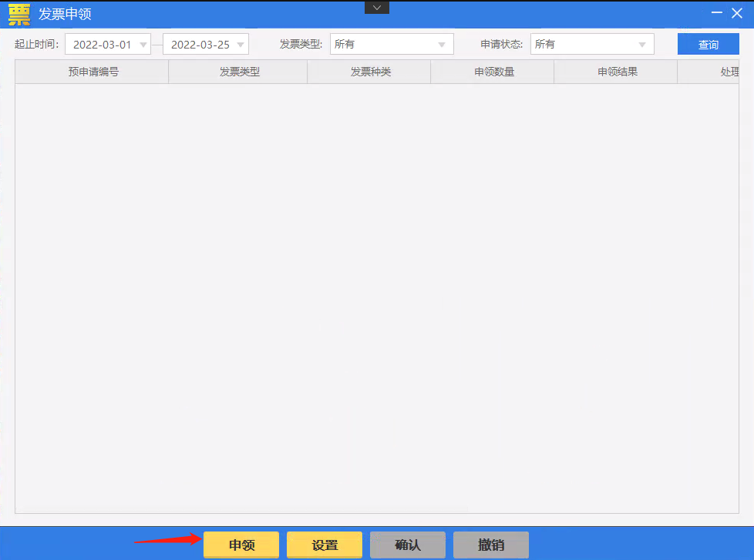Minimize the 发票申领 window

click(x=716, y=13)
